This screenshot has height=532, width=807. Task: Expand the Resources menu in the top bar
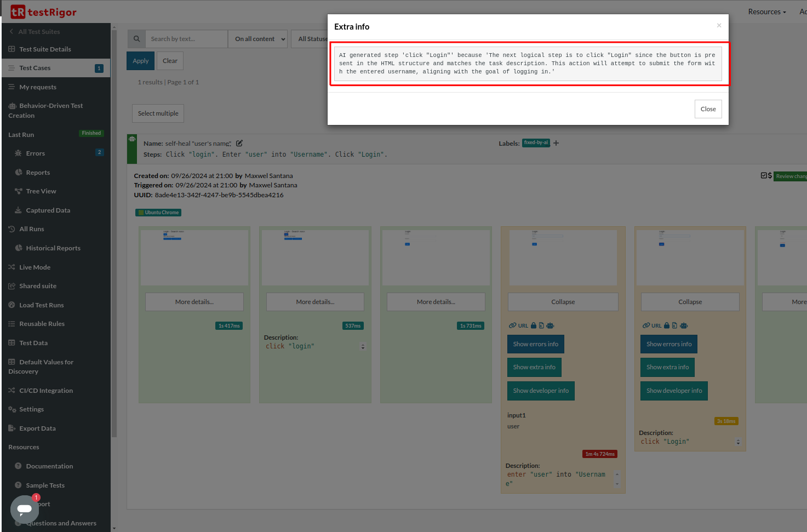pos(766,12)
